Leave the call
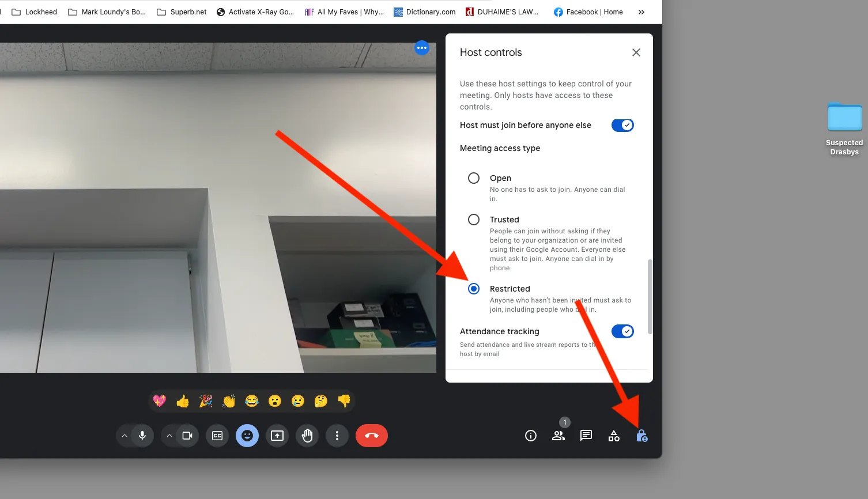 [x=372, y=436]
